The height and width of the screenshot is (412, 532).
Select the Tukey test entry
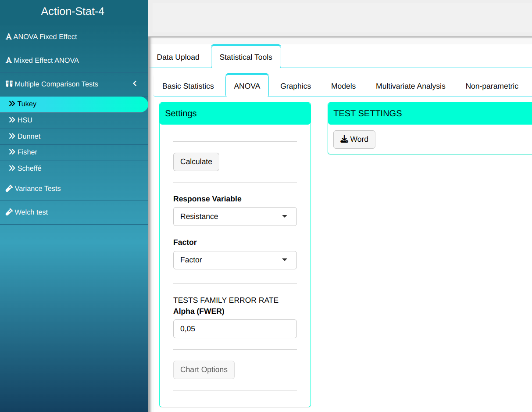(27, 104)
